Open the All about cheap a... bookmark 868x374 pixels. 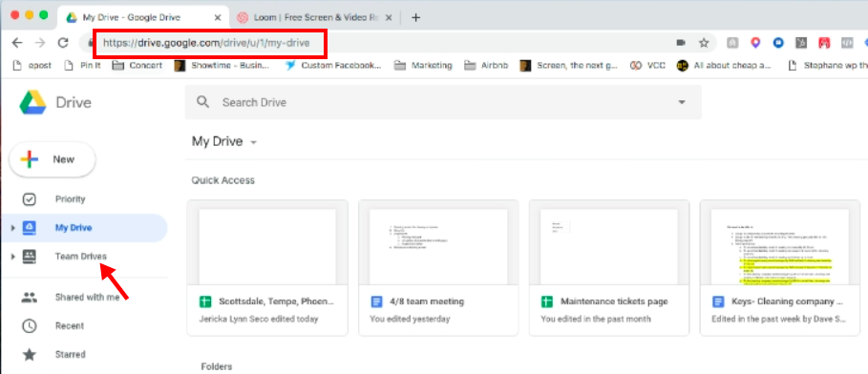[x=724, y=65]
